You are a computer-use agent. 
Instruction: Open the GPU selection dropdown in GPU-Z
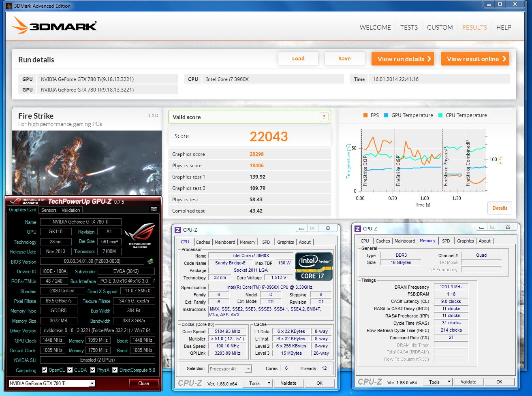pyautogui.click(x=52, y=383)
